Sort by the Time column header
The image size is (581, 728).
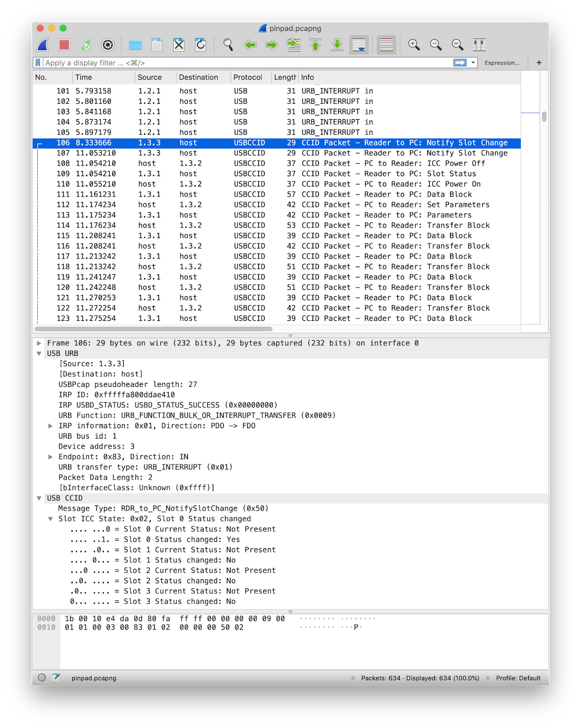(x=104, y=77)
